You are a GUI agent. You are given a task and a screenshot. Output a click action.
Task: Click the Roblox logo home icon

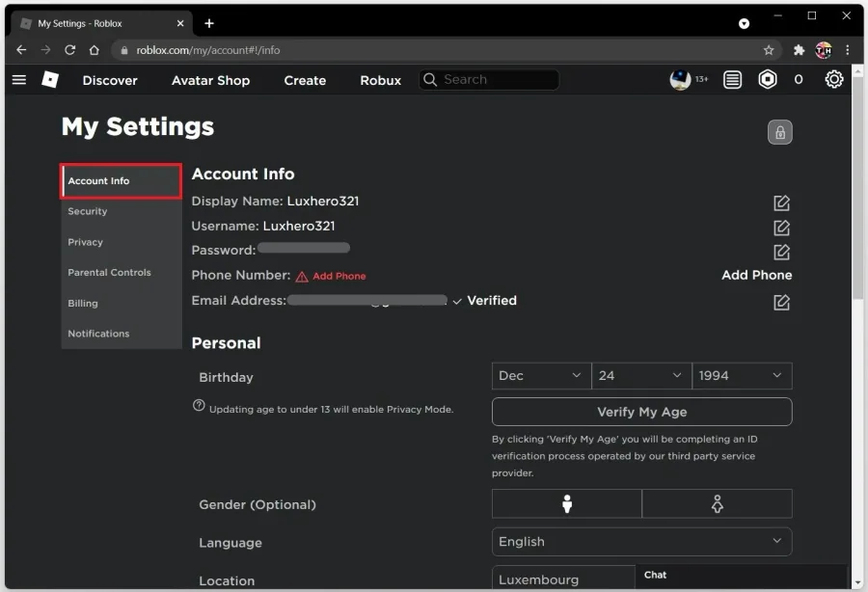tap(50, 80)
